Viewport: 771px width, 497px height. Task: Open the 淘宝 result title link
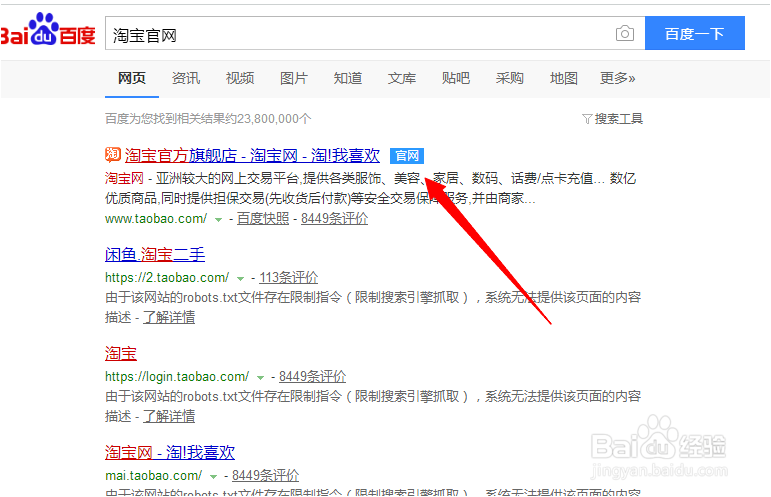[x=121, y=353]
